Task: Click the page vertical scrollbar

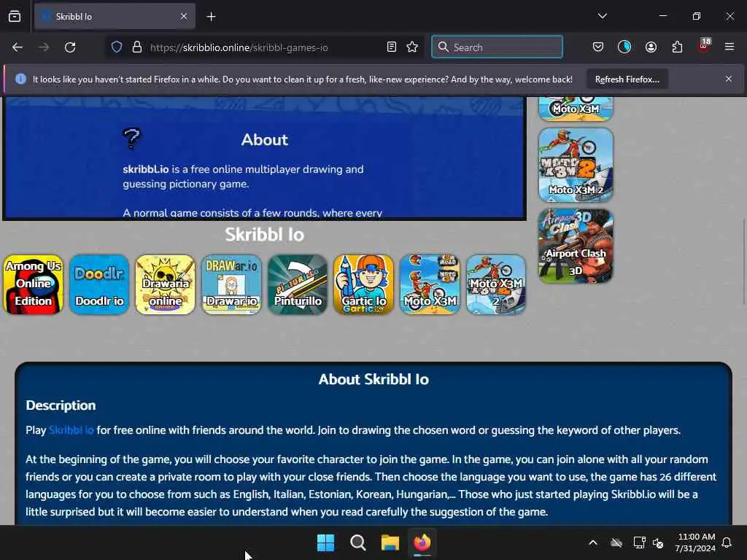Action: [743, 262]
